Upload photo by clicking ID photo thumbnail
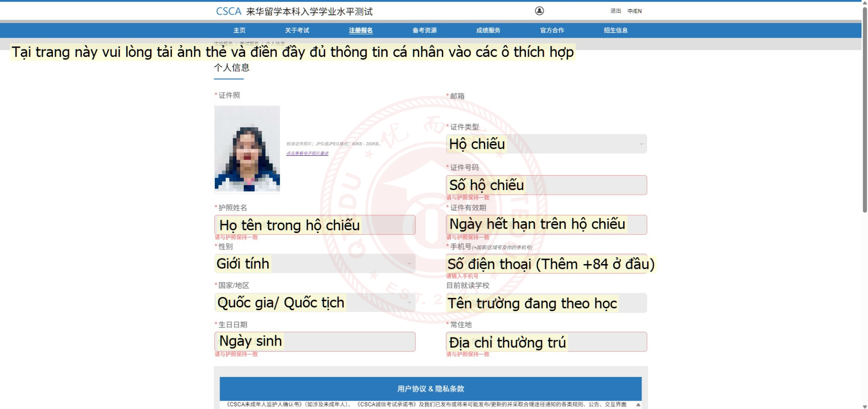Viewport: 868px width, 409px height. coord(247,148)
